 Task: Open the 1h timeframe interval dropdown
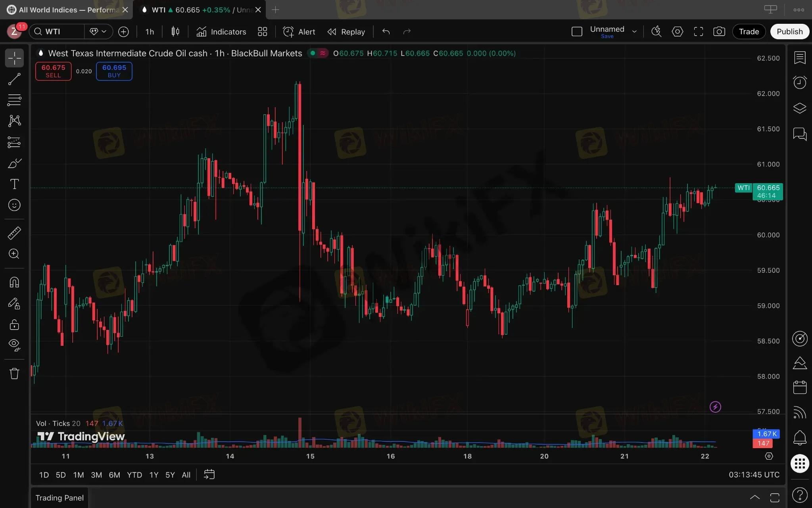(x=150, y=32)
